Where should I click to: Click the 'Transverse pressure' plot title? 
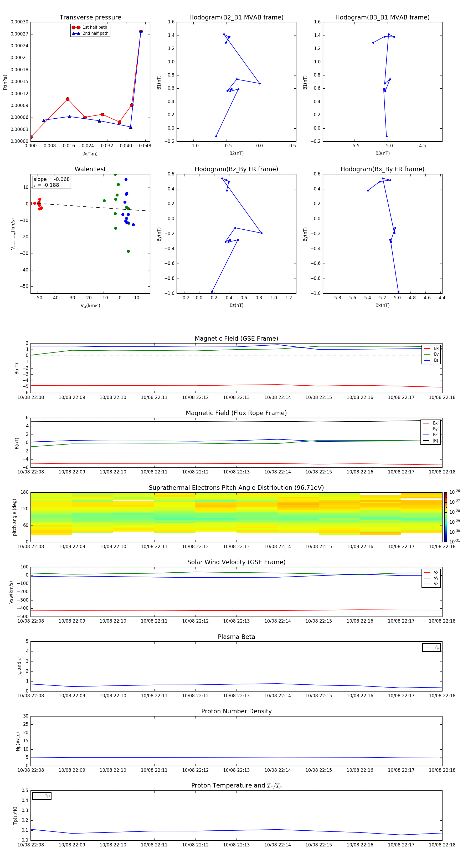[90, 18]
